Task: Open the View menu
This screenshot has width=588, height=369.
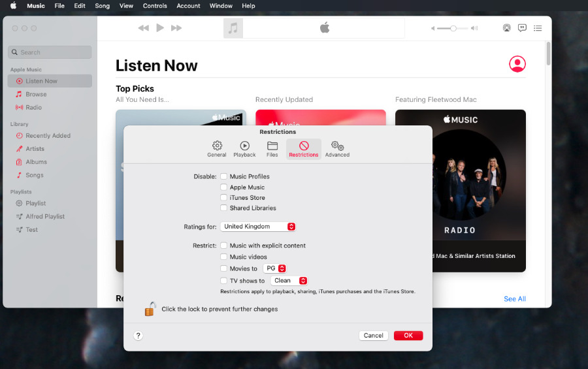Action: point(126,6)
